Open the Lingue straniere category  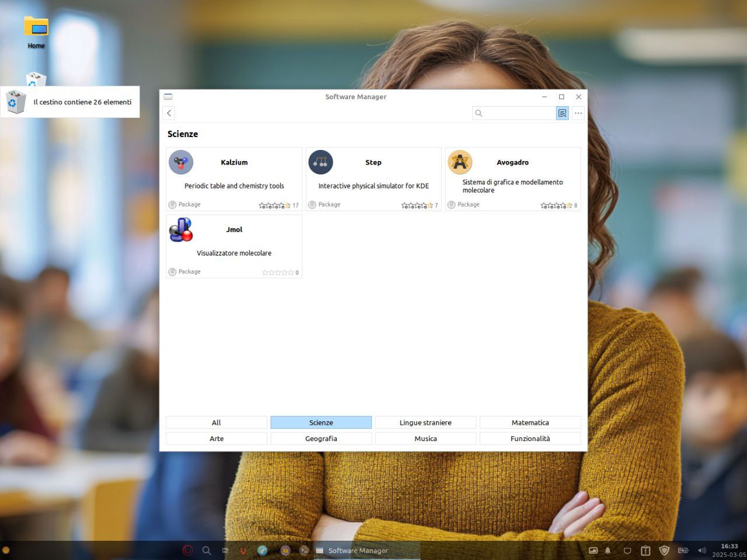pos(425,422)
